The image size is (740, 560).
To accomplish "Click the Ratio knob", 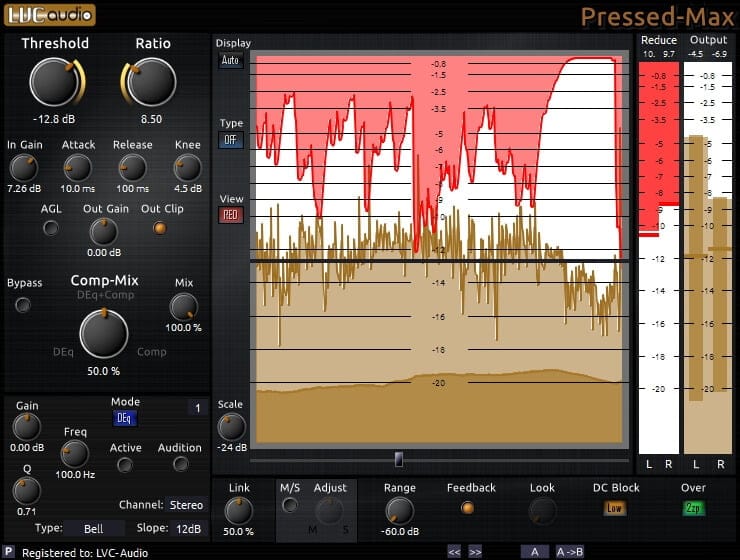I will [151, 82].
